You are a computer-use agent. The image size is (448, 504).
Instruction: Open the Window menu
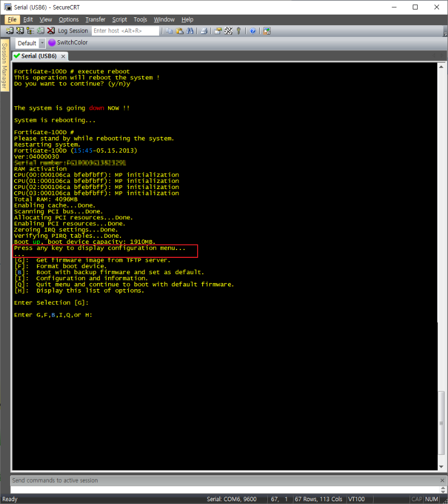[164, 20]
